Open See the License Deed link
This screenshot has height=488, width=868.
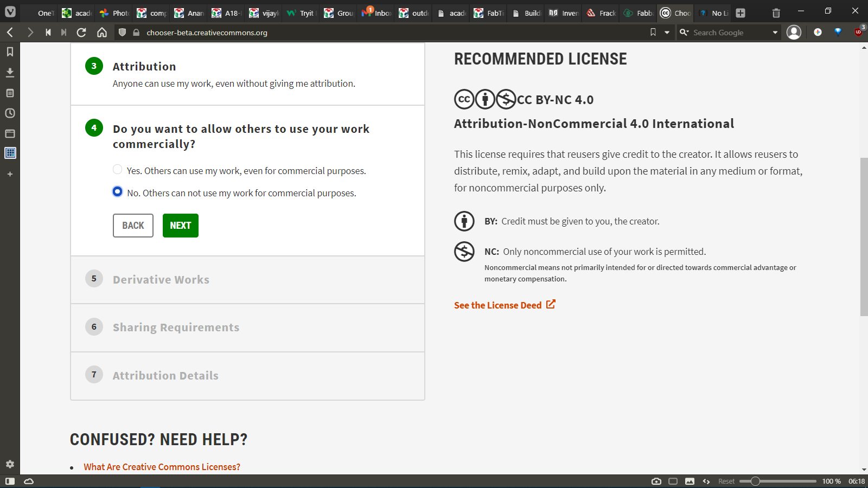tap(505, 305)
